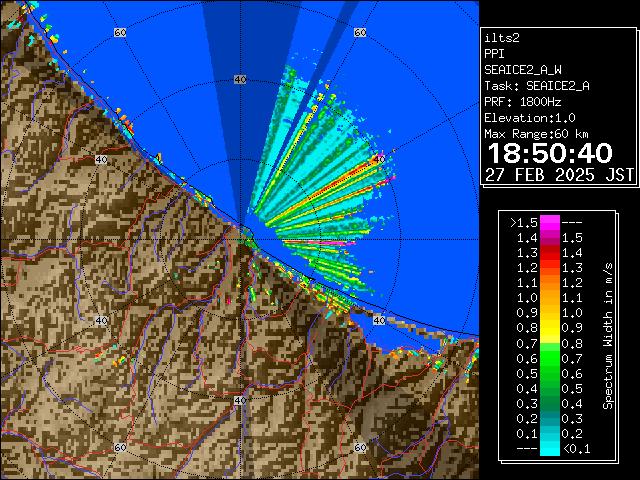Click the 'Max Range:60 km' line
The image size is (640, 480).
536,134
